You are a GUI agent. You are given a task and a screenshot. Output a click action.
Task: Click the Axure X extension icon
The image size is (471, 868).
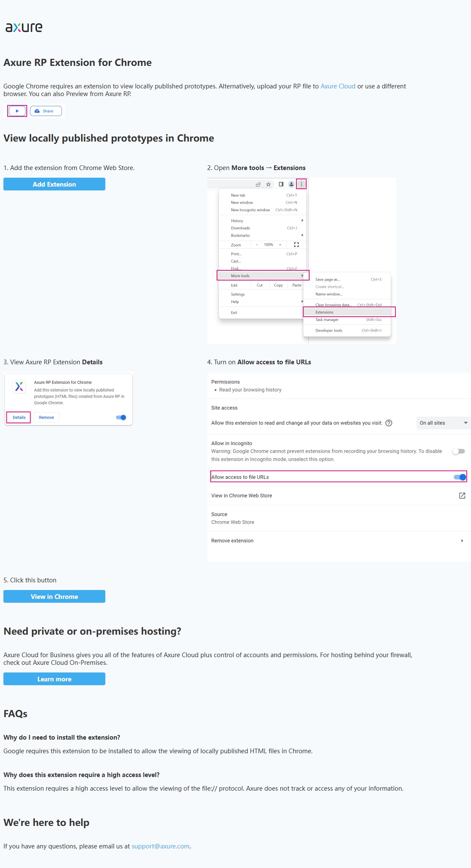tap(19, 386)
